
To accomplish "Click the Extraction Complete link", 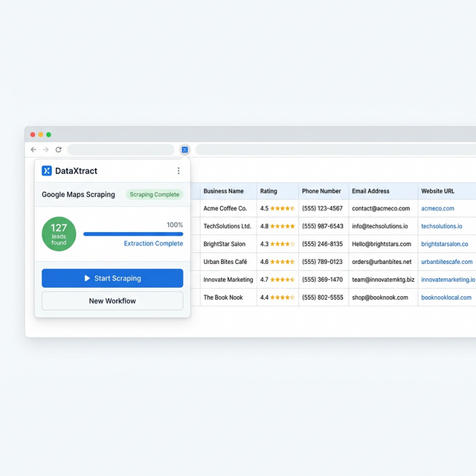I will (x=153, y=244).
